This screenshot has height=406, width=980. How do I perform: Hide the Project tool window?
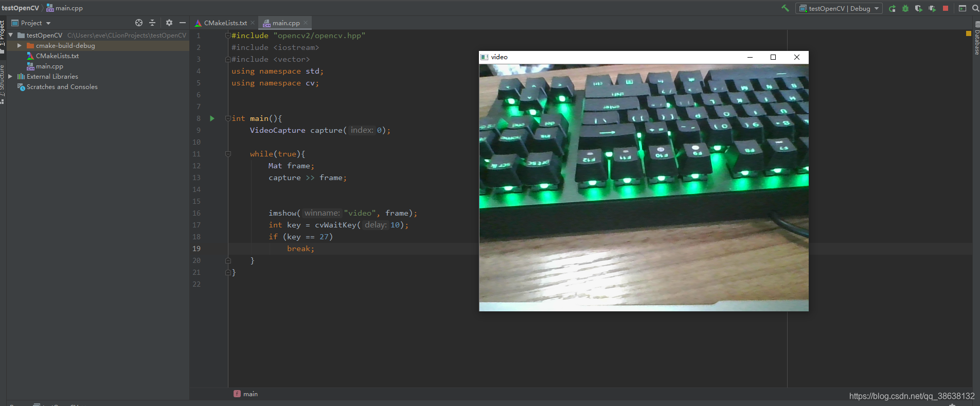tap(182, 23)
